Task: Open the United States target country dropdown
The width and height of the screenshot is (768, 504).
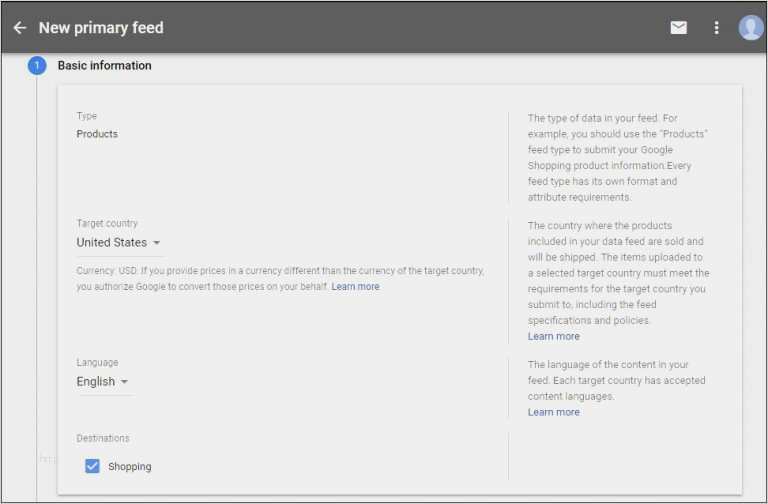Action: click(x=119, y=243)
